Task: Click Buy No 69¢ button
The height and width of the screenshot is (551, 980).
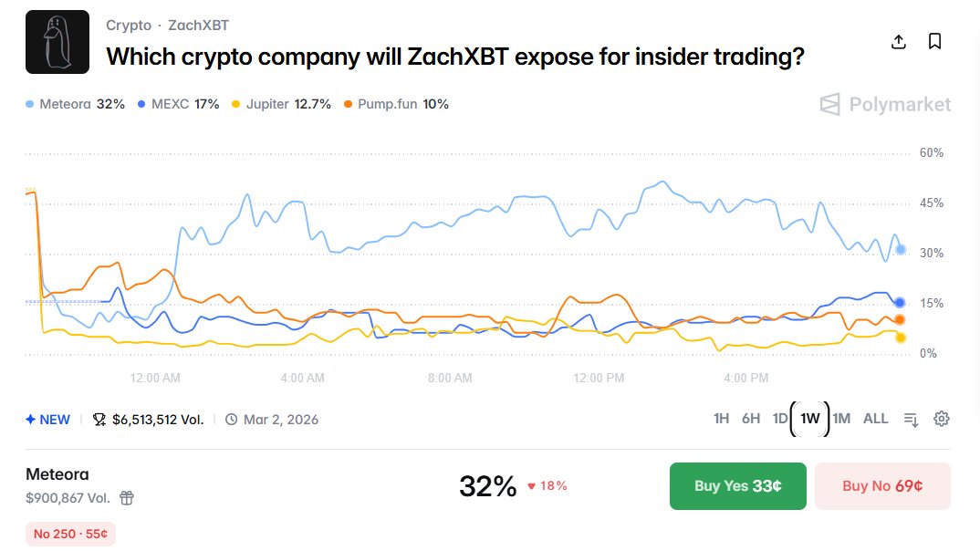Action: (881, 485)
